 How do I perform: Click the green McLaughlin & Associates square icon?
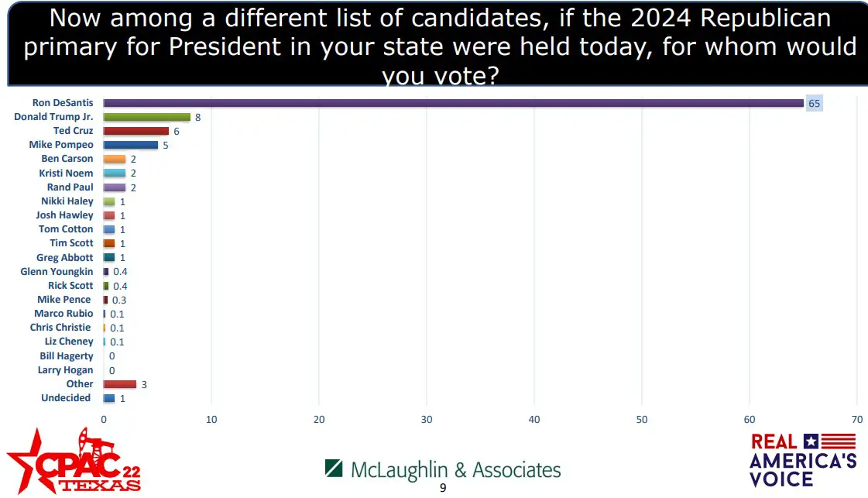(334, 468)
